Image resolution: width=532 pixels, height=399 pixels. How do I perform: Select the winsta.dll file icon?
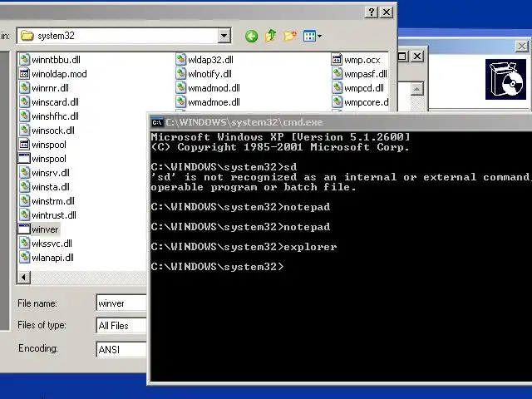(24, 186)
